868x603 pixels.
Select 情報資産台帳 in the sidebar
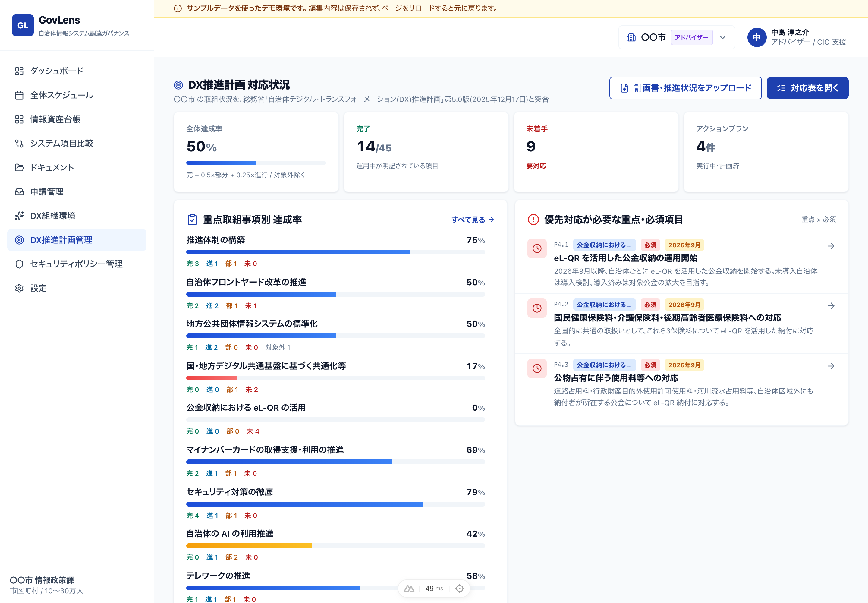[x=77, y=119]
